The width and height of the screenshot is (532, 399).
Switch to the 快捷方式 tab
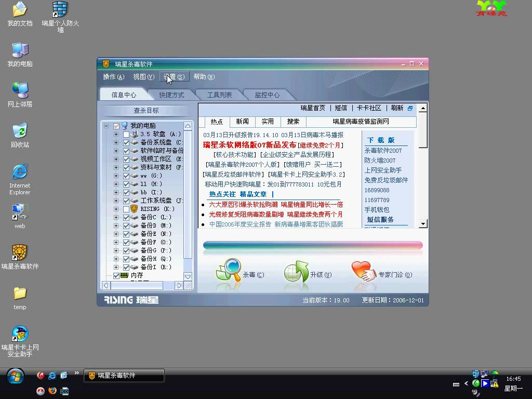point(171,95)
